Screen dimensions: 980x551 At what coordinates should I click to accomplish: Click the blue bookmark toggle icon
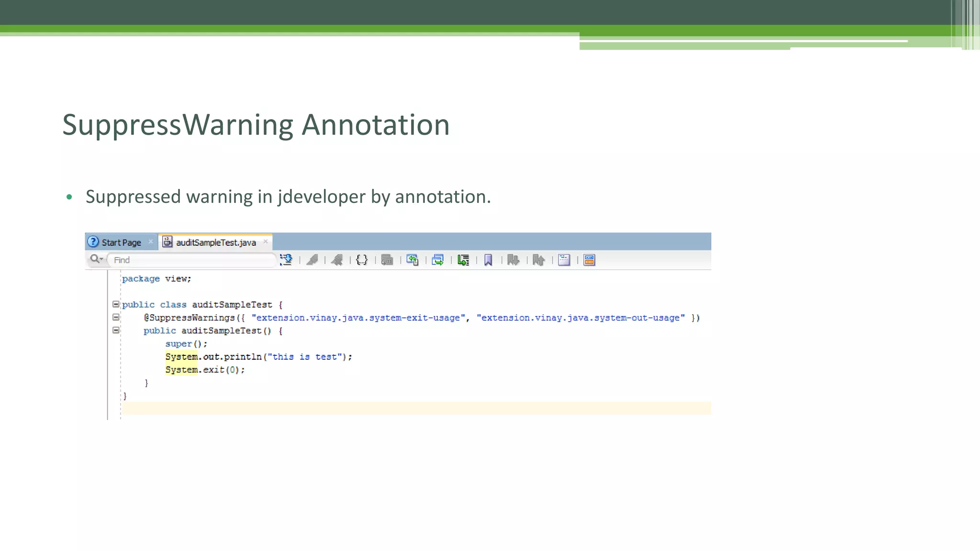488,260
